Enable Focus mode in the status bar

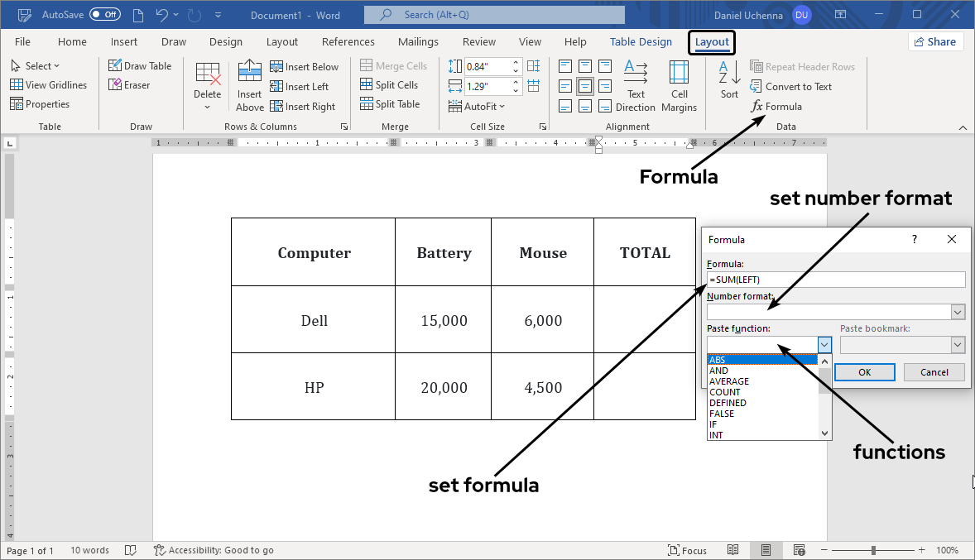click(687, 550)
